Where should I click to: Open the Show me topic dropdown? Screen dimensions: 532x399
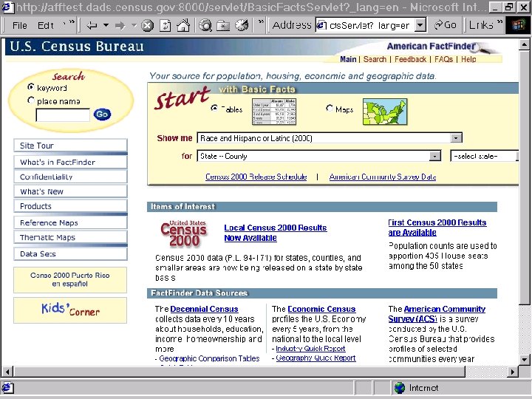[330, 137]
